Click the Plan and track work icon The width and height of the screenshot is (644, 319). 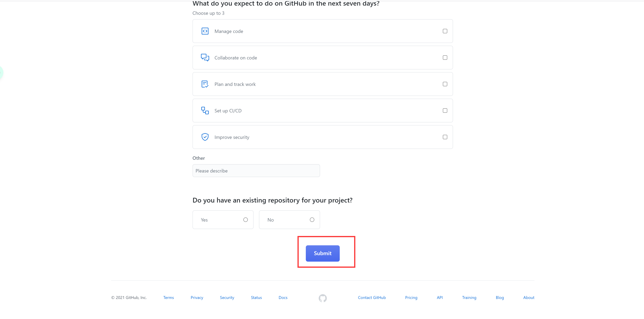(x=205, y=84)
